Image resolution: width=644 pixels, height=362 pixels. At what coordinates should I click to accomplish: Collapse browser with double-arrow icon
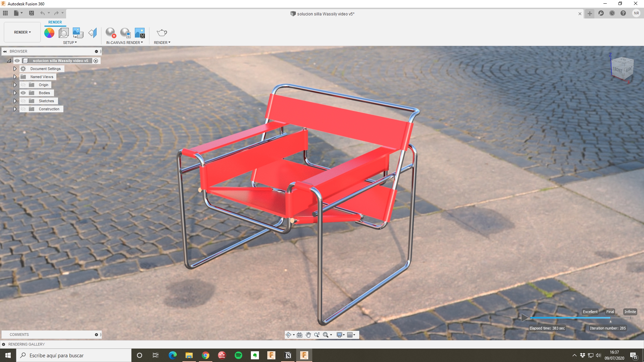[x=5, y=51]
